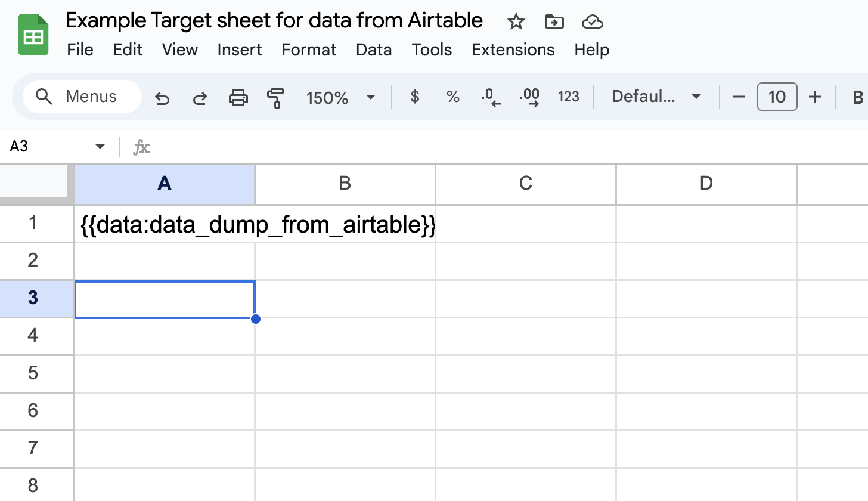This screenshot has width=868, height=501.
Task: Open the Default font dropdown
Action: pyautogui.click(x=656, y=97)
